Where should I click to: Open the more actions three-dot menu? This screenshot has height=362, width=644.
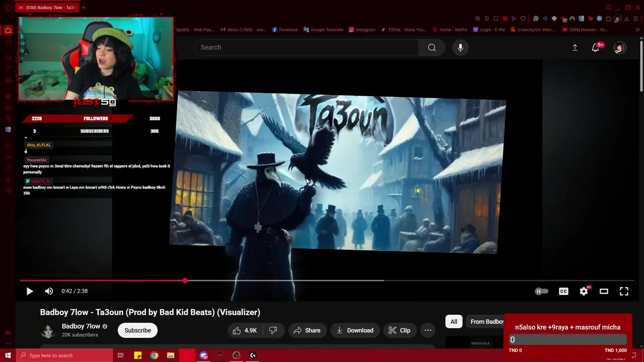(428, 330)
